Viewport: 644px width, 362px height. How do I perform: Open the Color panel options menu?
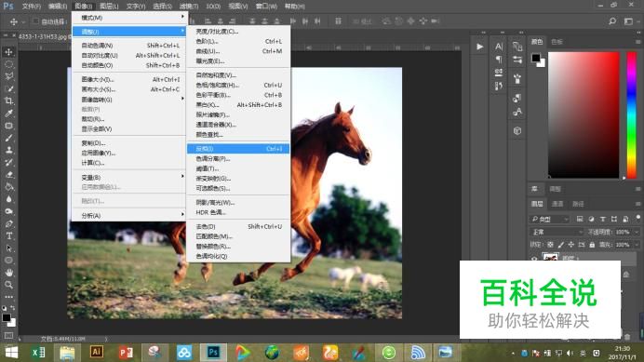(x=637, y=42)
